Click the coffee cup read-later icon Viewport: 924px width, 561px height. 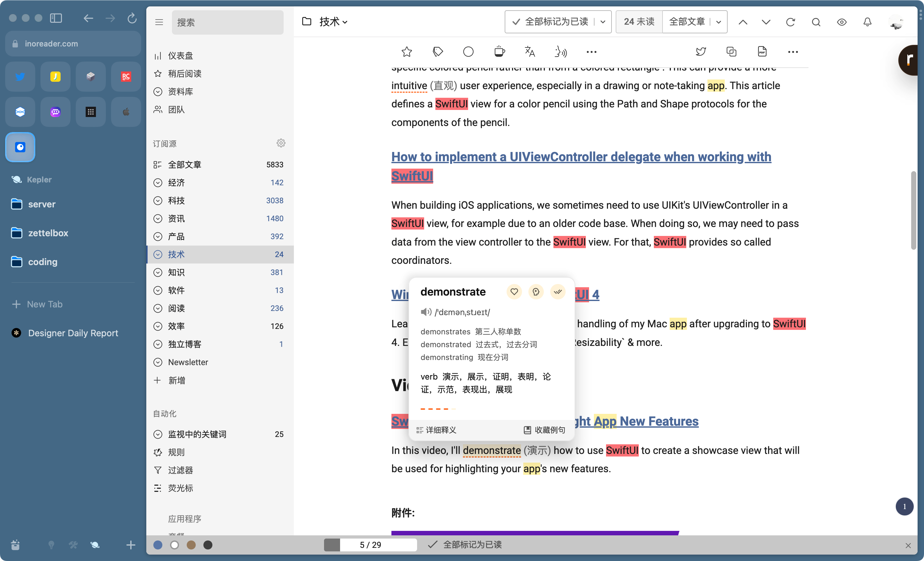tap(499, 52)
